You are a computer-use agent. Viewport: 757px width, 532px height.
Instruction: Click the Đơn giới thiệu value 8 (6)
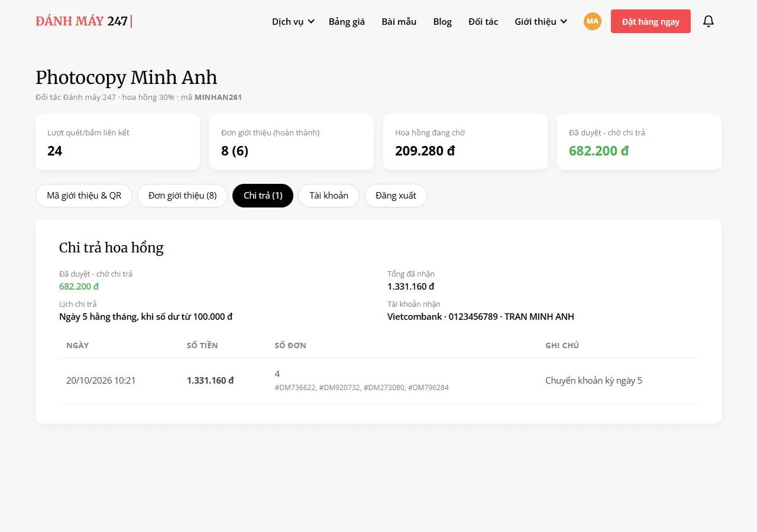click(235, 151)
